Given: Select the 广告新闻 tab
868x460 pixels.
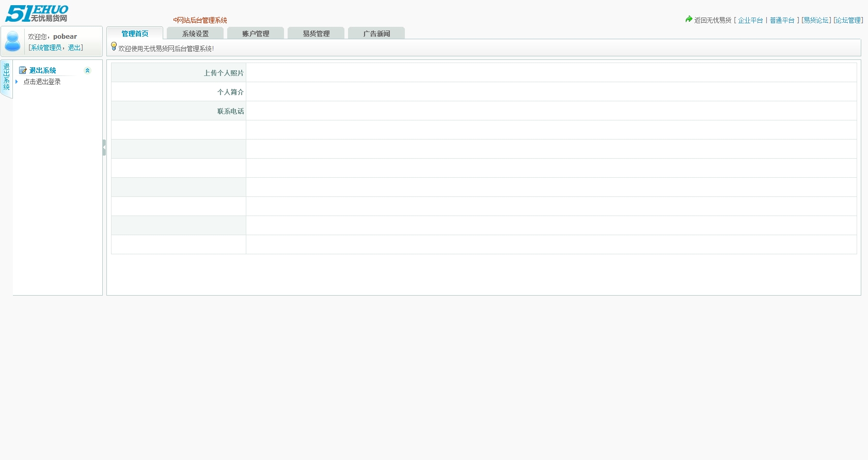Looking at the screenshot, I should [376, 34].
